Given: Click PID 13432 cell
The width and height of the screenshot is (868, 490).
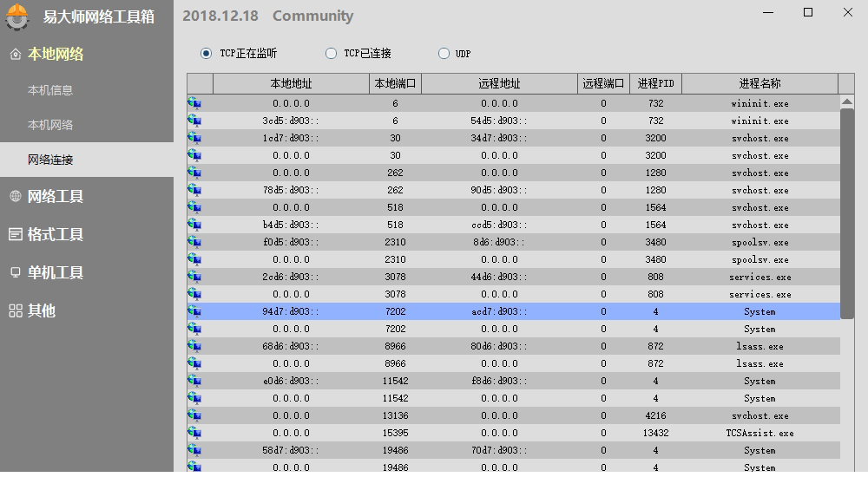Looking at the screenshot, I should (x=655, y=433).
